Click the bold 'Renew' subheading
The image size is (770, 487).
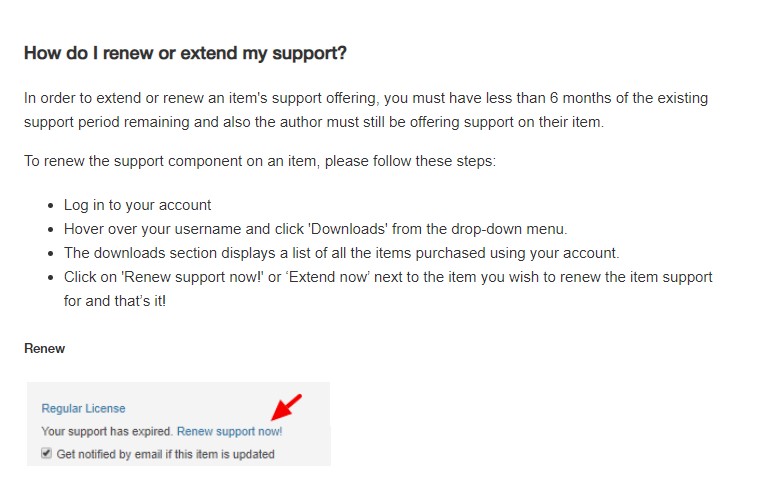coord(45,349)
